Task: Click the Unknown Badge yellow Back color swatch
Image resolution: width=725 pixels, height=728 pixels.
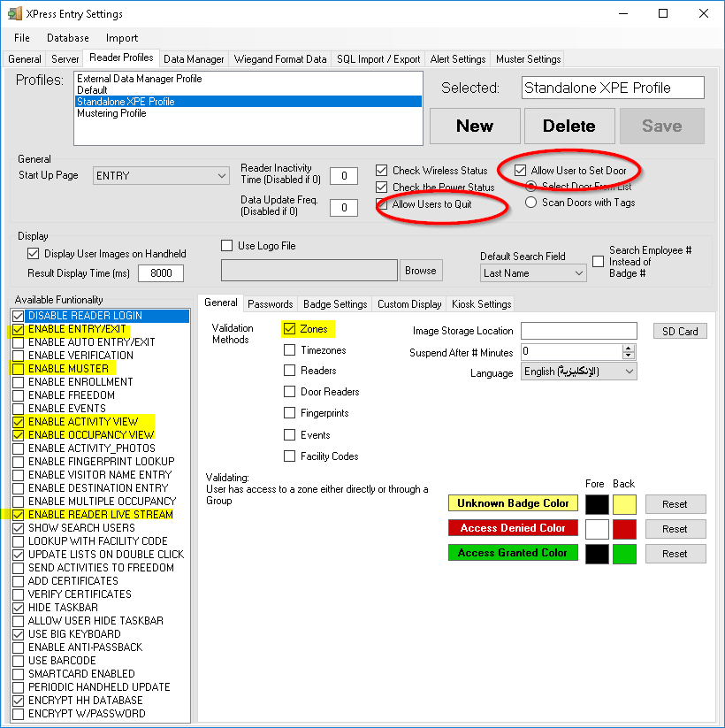Action: 624,504
